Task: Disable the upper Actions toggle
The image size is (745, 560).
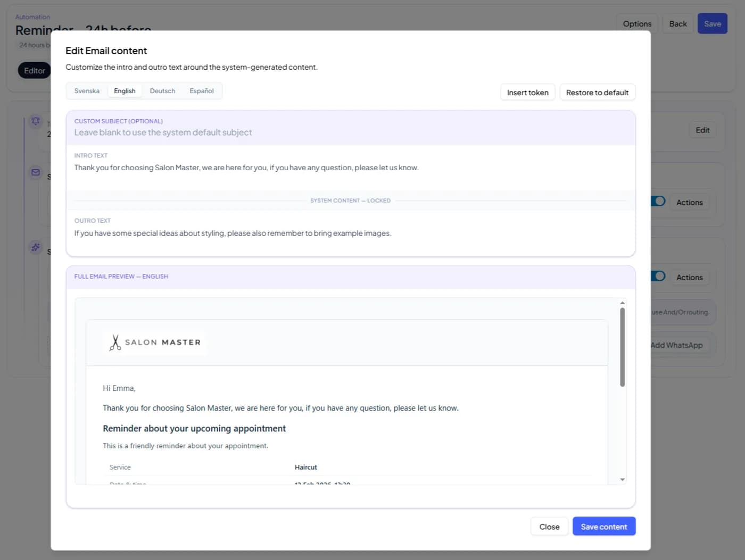Action: click(658, 201)
